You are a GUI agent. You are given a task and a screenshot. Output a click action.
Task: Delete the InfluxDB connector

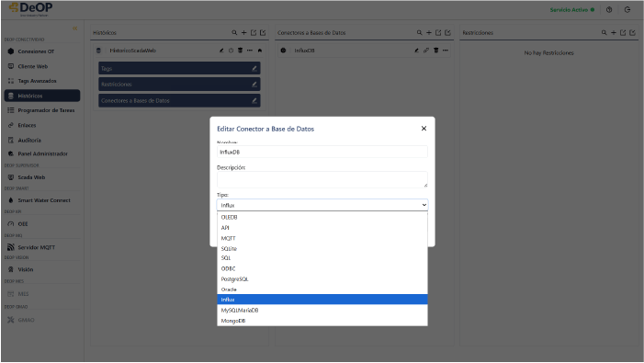435,51
